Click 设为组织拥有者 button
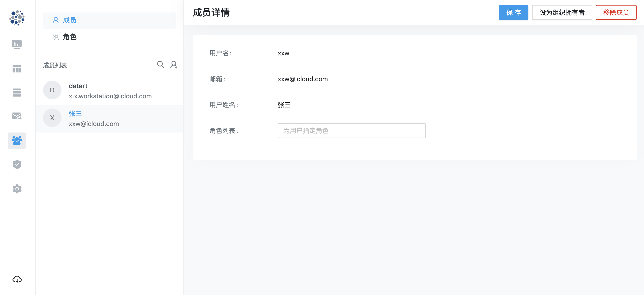 [x=562, y=12]
